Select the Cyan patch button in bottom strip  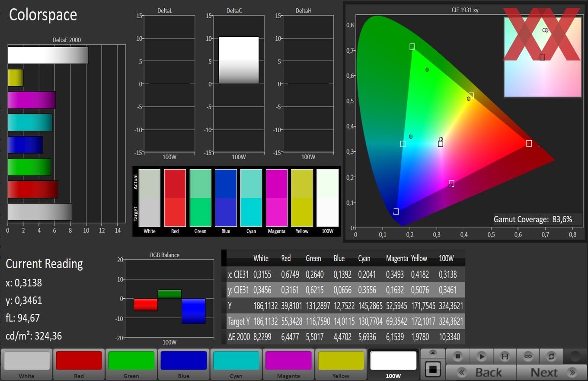point(236,364)
